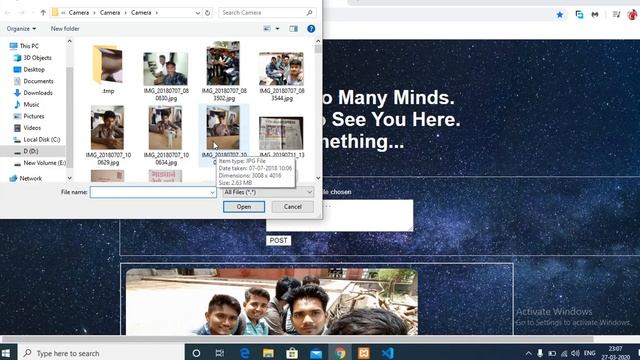Open the Chrome media control icon
The width and height of the screenshot is (640, 360).
pos(616,15)
